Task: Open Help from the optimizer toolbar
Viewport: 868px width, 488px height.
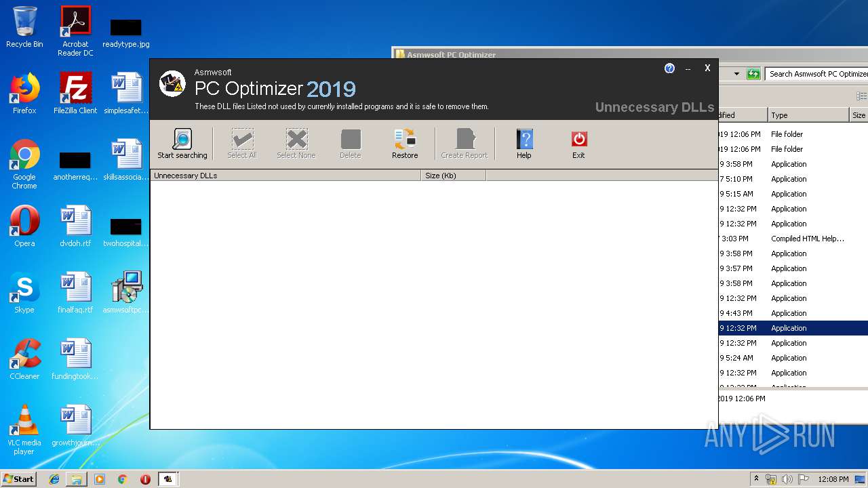Action: [x=524, y=144]
